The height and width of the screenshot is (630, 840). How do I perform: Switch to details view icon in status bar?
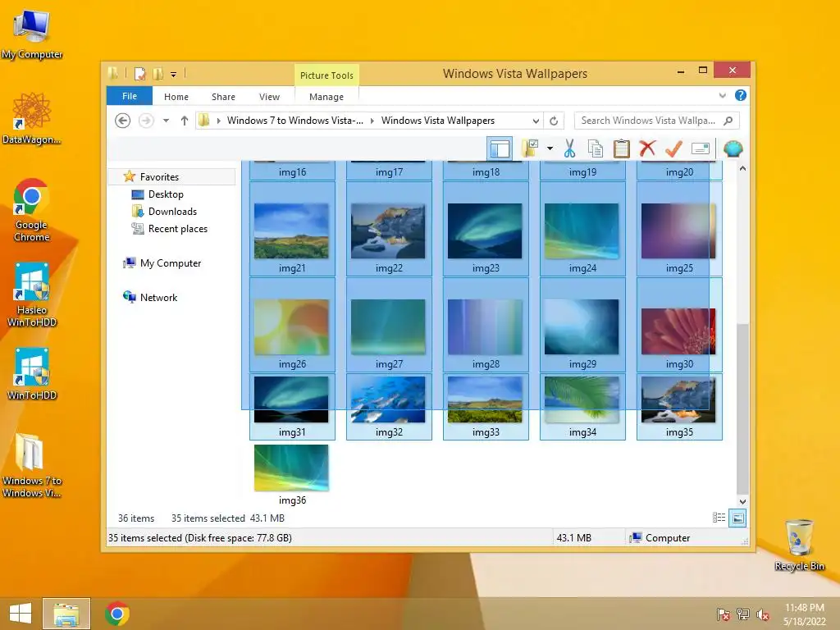click(x=719, y=518)
